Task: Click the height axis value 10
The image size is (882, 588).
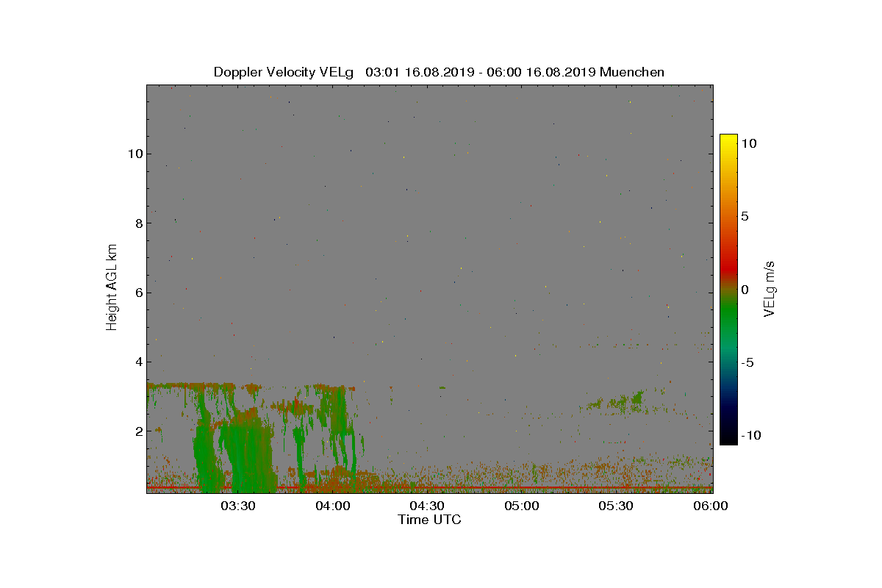Action: pos(135,154)
